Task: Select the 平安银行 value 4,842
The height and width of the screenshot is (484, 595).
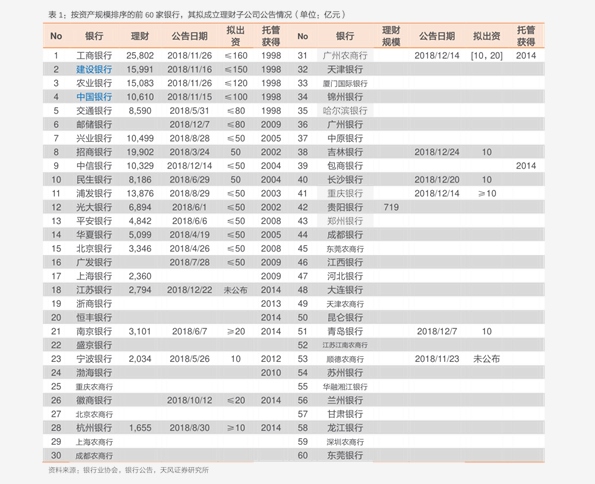Action: [x=140, y=221]
